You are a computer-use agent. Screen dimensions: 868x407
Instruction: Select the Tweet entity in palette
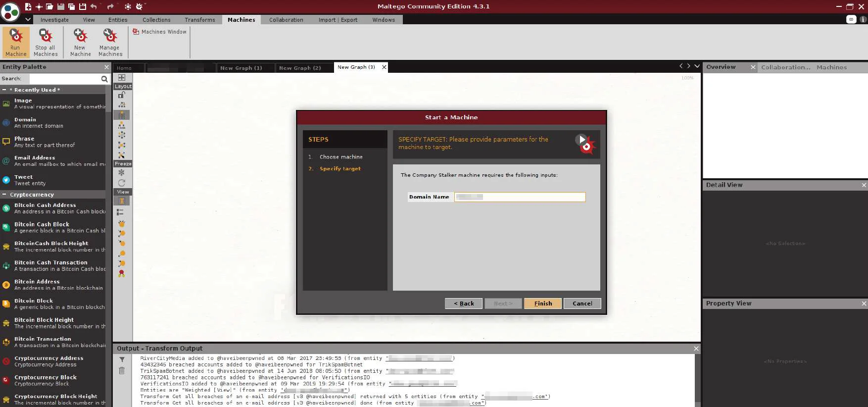(53, 180)
